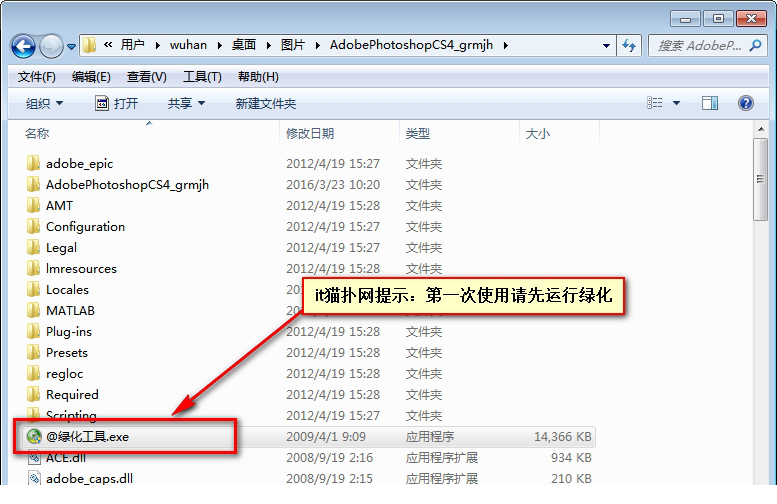Toggle the preview pane icon
777x504 pixels.
[x=710, y=103]
